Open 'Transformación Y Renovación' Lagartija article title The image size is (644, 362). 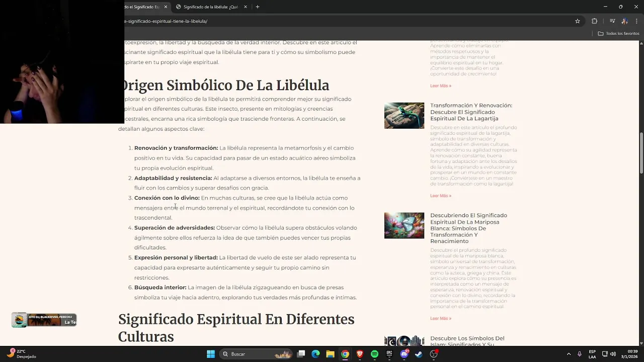(x=471, y=112)
